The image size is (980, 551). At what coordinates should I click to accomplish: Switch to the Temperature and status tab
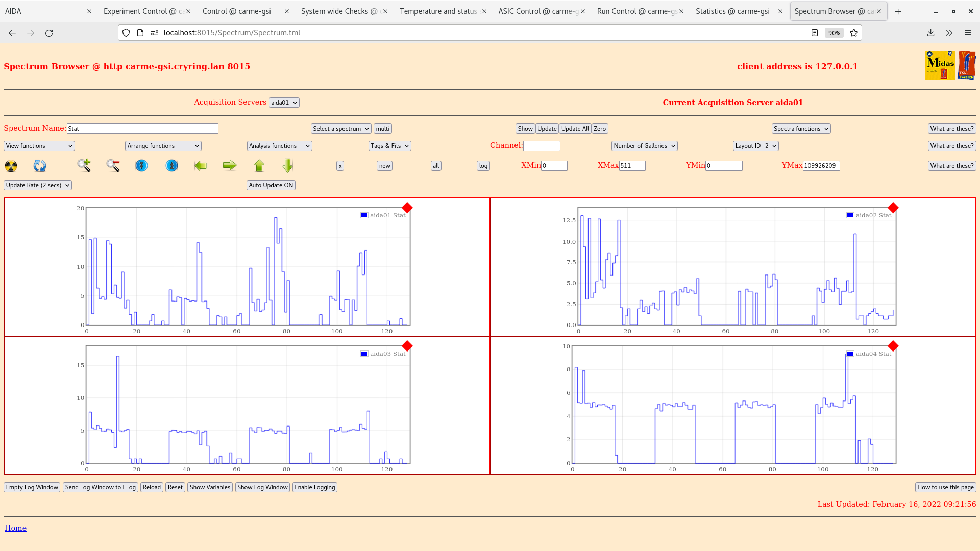438,11
